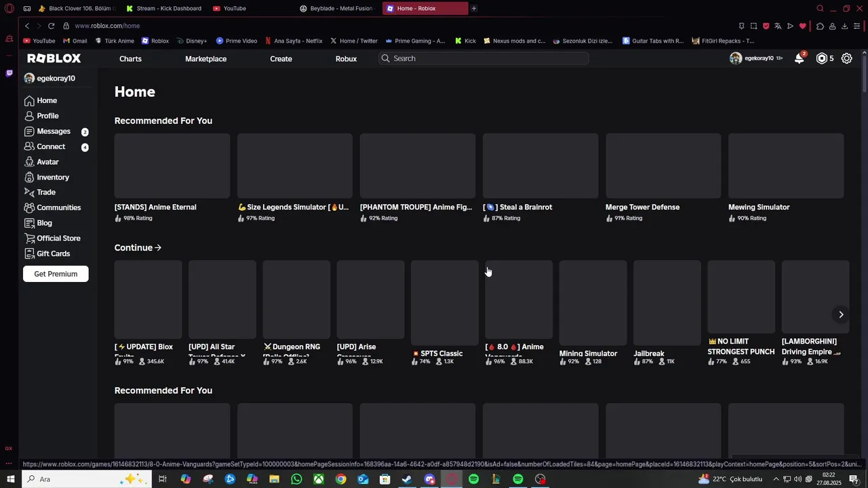This screenshot has width=868, height=488.
Task: Click Get Premium button
Action: pyautogui.click(x=56, y=274)
